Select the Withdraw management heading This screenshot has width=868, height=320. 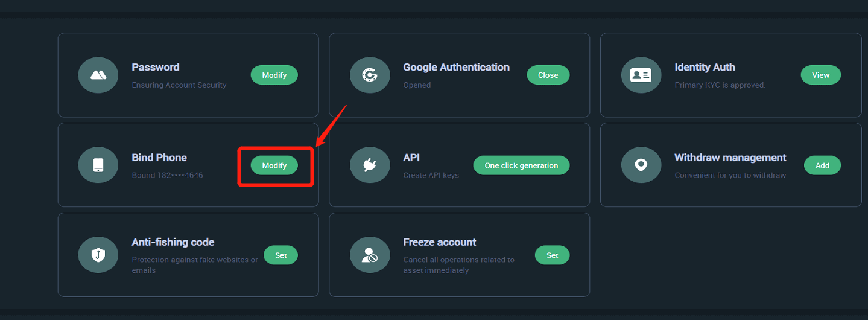coord(730,158)
